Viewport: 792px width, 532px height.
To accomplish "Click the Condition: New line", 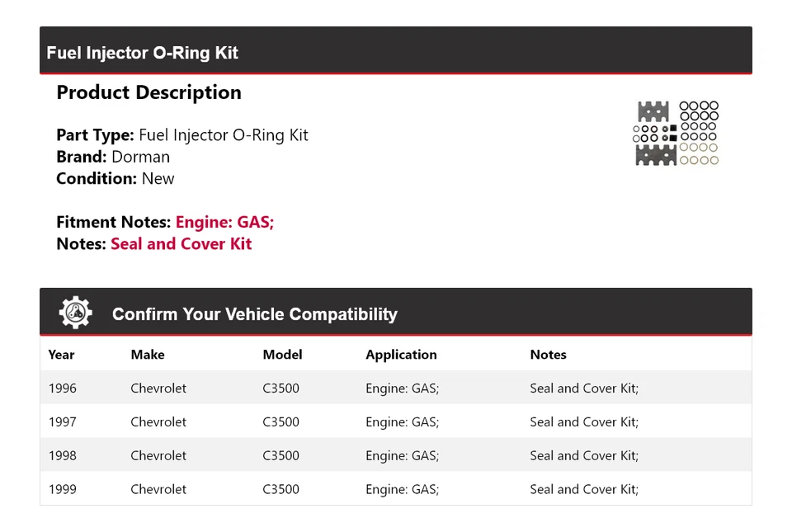I will 115,178.
